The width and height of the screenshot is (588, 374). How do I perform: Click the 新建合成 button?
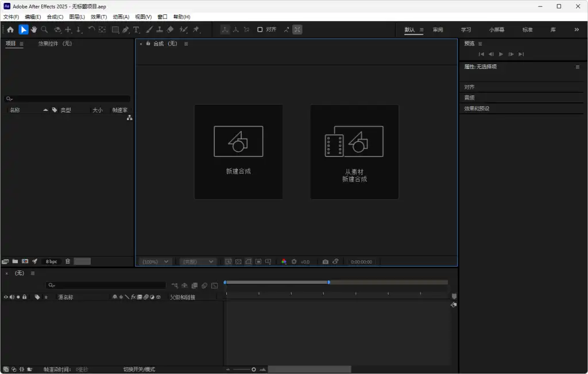tap(238, 152)
